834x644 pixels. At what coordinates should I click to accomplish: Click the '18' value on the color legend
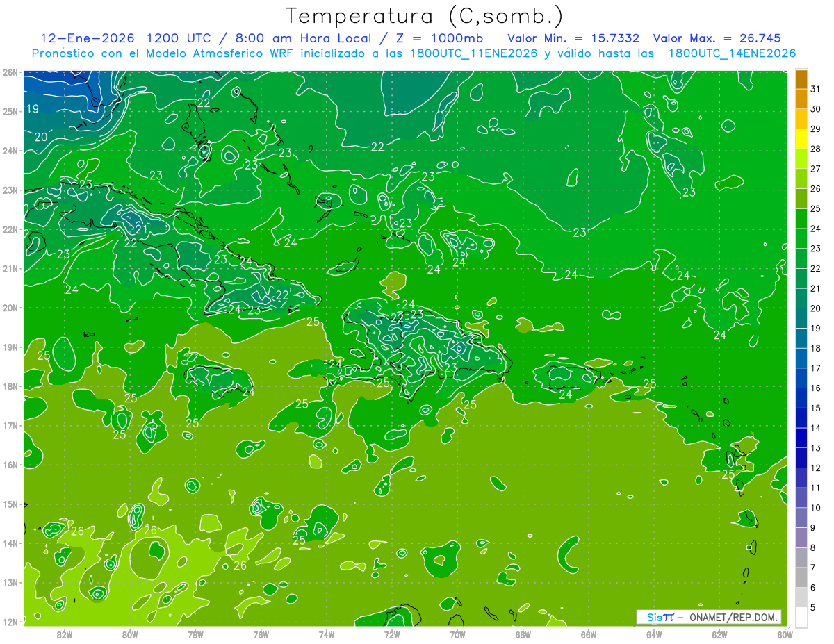point(815,348)
